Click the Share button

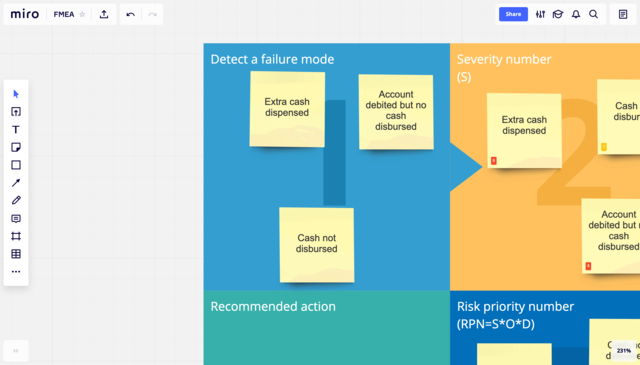pos(513,14)
